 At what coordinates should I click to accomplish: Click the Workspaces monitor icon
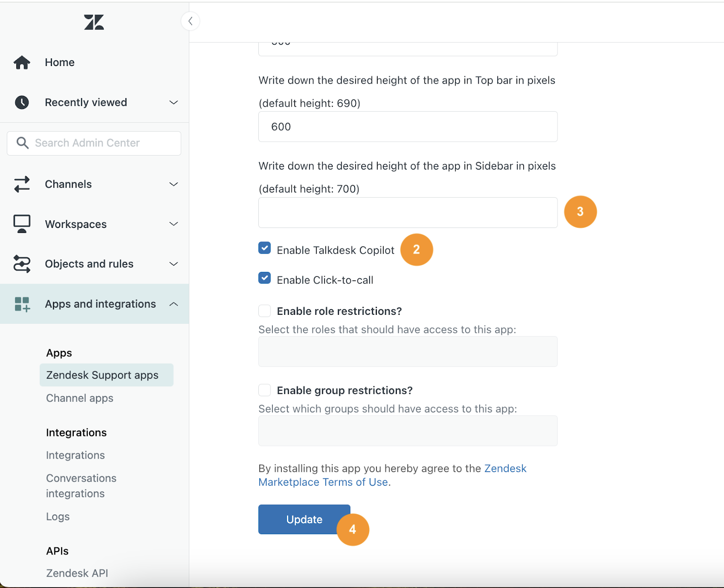[x=22, y=224]
